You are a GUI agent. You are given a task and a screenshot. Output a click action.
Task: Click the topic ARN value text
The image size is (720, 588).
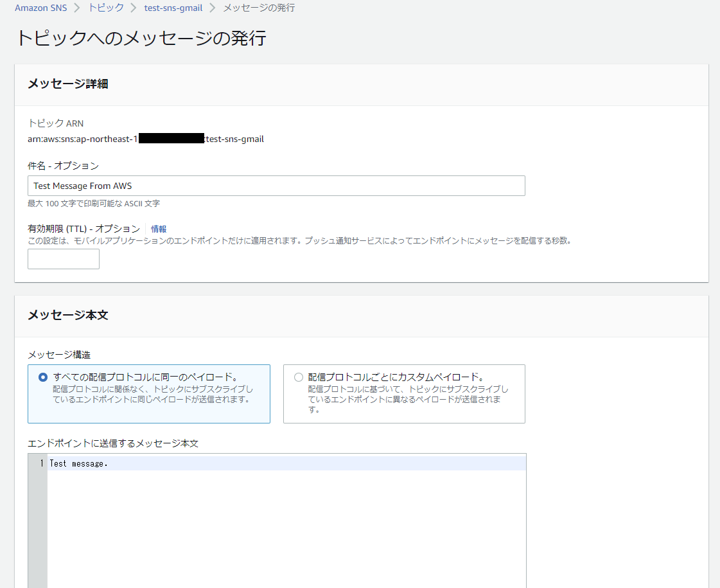click(x=146, y=139)
